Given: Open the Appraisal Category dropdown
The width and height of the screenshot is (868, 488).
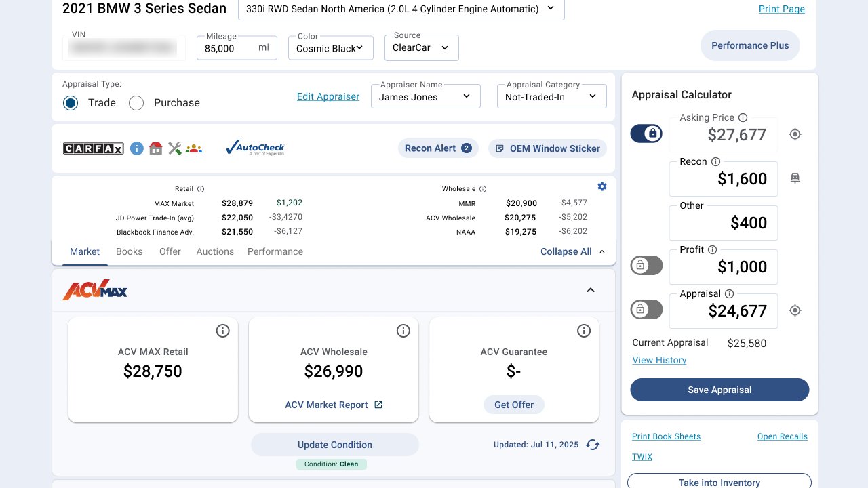Looking at the screenshot, I should pyautogui.click(x=552, y=96).
